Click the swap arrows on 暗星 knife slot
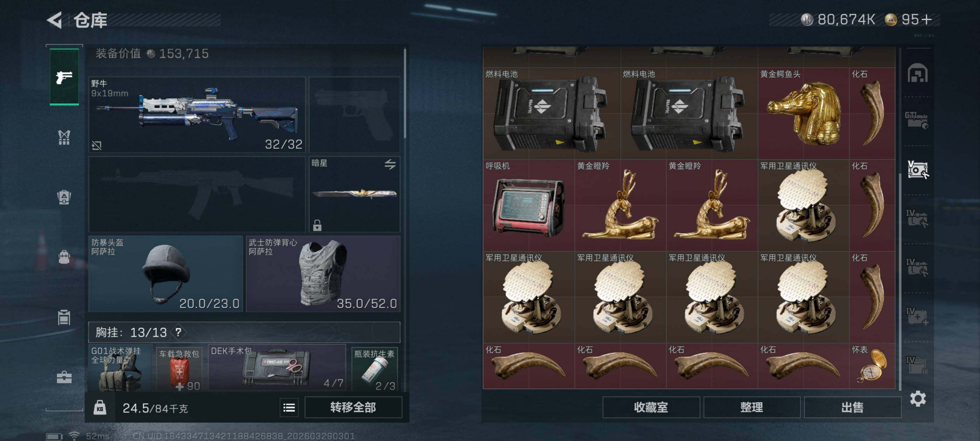980x441 pixels. coord(390,164)
